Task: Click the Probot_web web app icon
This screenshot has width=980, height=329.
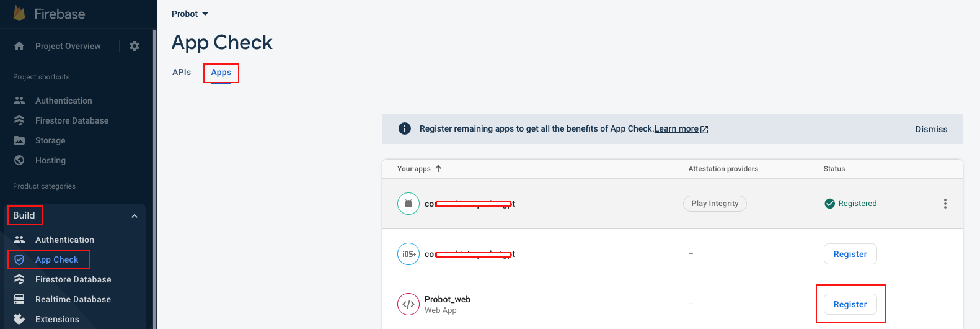Action: [x=408, y=304]
